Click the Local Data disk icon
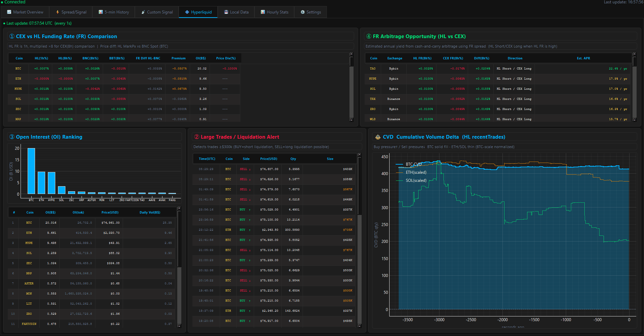 pos(226,12)
